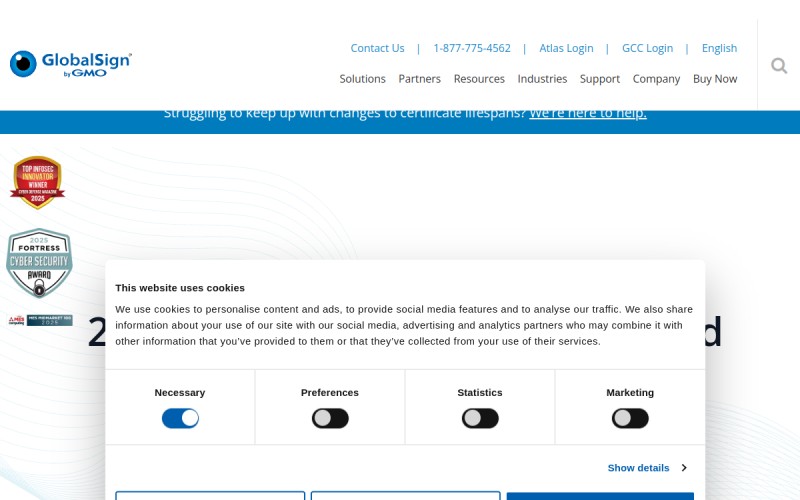Open the Partners menu
Image resolution: width=800 pixels, height=500 pixels.
click(419, 79)
